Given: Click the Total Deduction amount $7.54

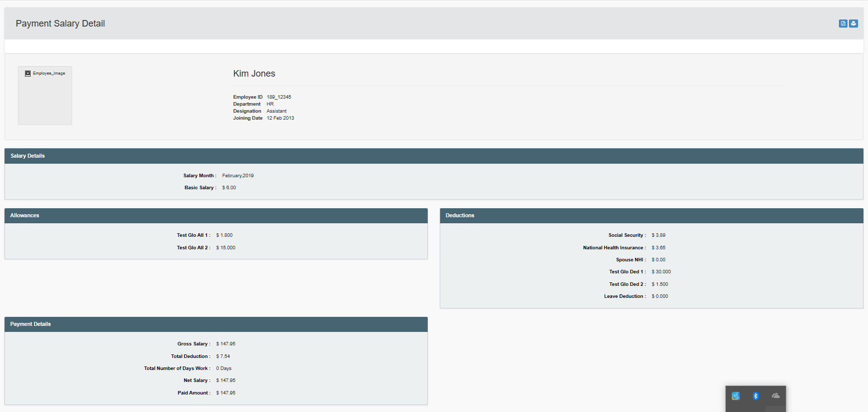Looking at the screenshot, I should [223, 356].
